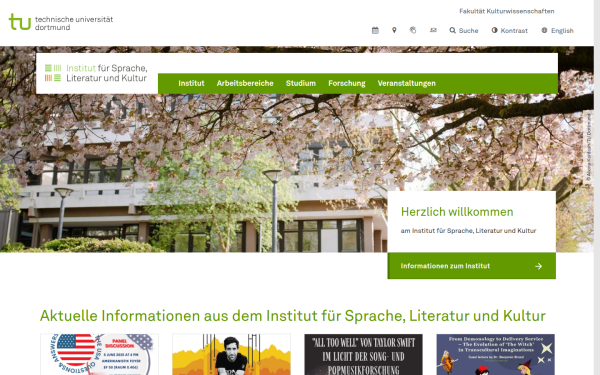Screen dimensions: 600x375
Task: Click Informationen zum Institut button
Action: point(471,266)
